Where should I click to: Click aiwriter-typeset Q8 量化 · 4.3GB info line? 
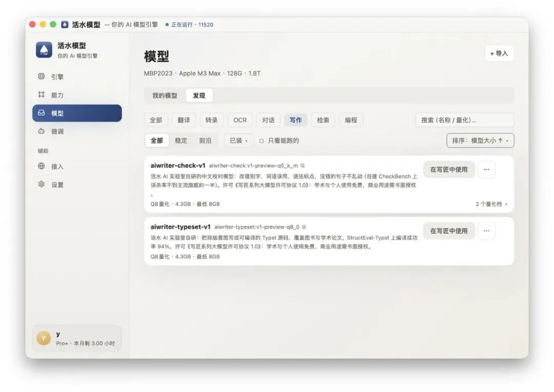click(185, 257)
